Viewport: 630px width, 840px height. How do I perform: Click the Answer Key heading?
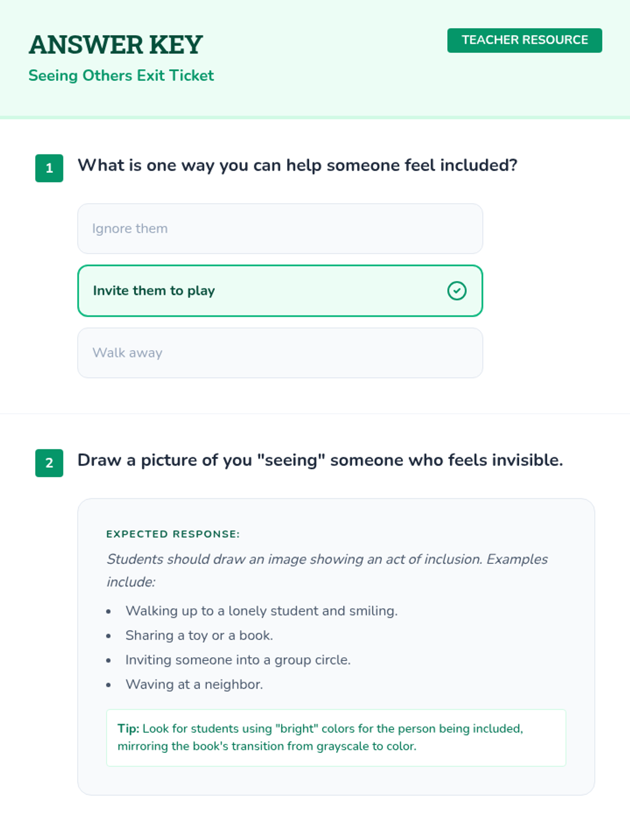(x=115, y=45)
